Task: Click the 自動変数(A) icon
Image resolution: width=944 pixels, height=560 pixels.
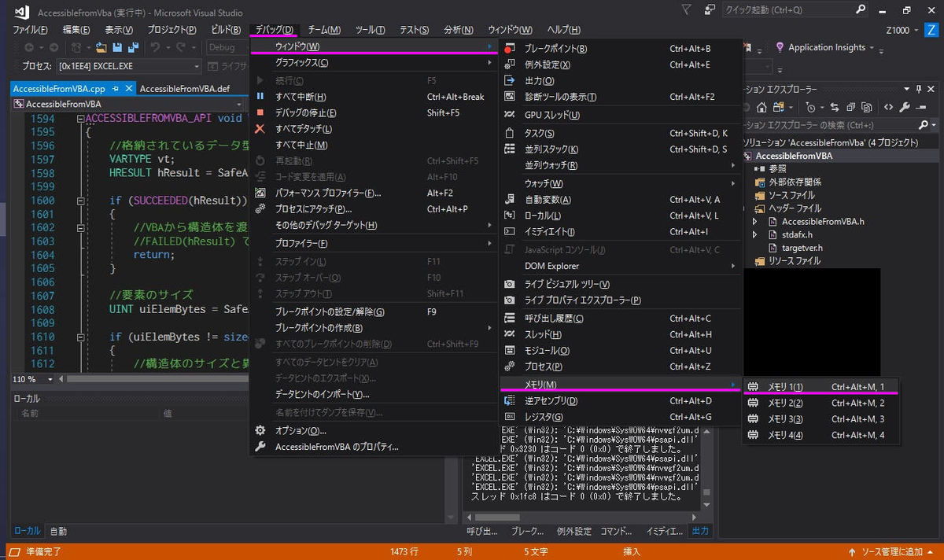Action: point(509,199)
